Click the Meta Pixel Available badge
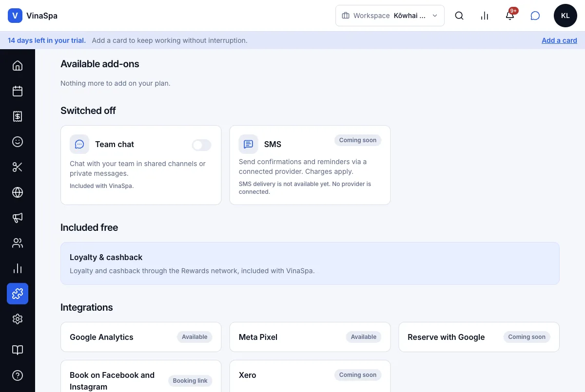The image size is (585, 392). 364,337
